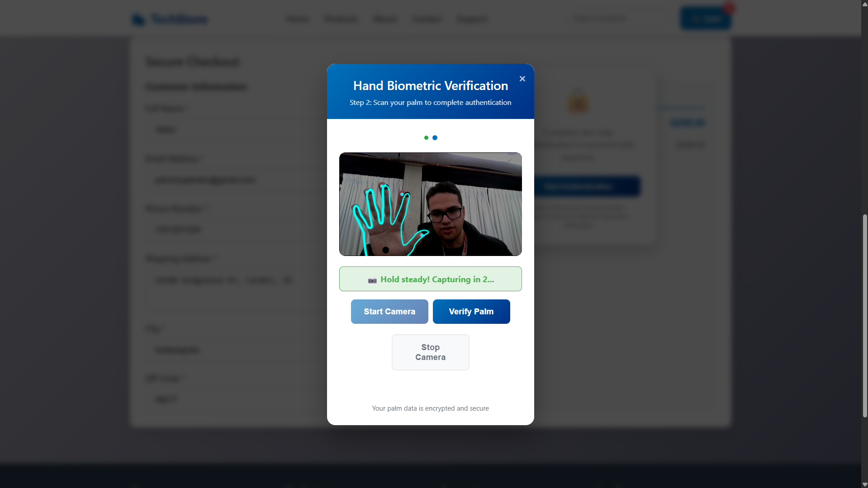Screen dimensions: 868x488
Task: Open the Support menu item in navbar
Action: point(473,19)
